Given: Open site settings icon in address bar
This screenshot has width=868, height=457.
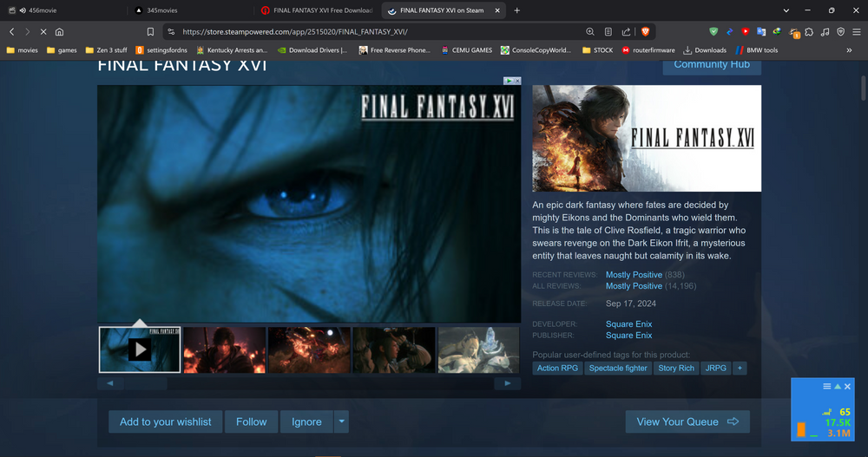Looking at the screenshot, I should tap(171, 32).
